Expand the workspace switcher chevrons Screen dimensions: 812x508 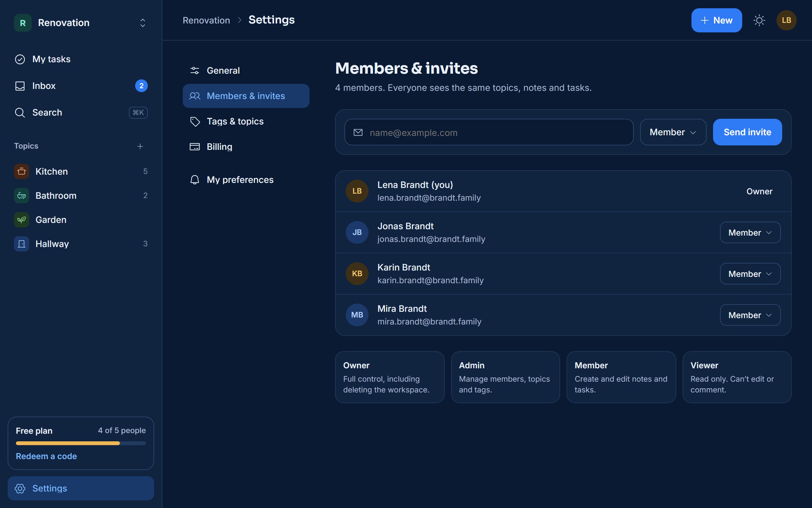click(143, 23)
